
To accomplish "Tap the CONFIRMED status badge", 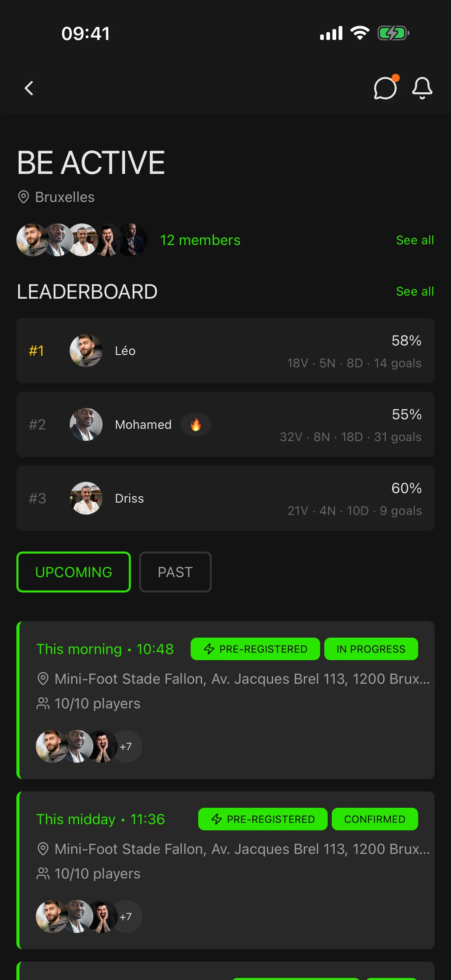I will point(375,819).
